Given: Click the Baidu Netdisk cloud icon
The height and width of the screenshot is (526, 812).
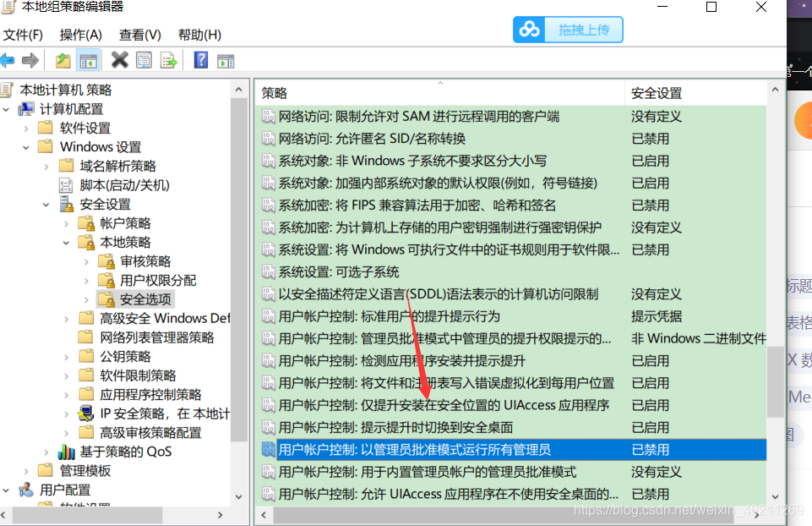Looking at the screenshot, I should pos(529,29).
